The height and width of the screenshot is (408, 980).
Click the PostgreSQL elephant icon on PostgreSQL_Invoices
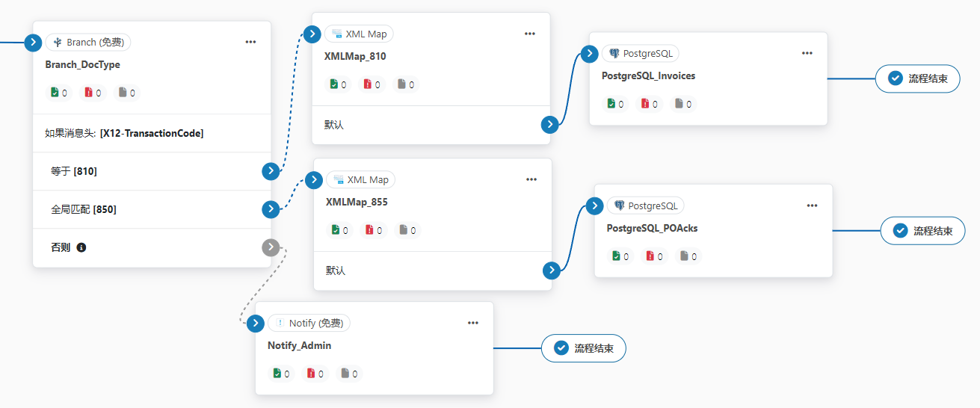click(614, 54)
